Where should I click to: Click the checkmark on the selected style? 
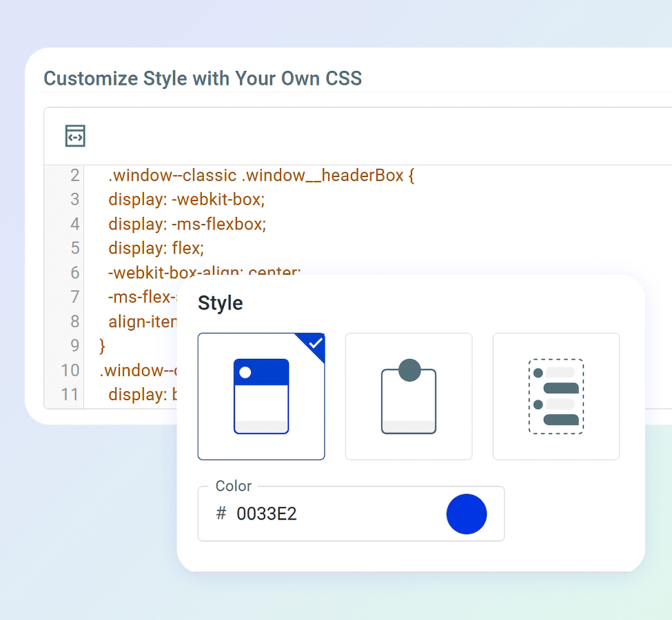point(315,344)
